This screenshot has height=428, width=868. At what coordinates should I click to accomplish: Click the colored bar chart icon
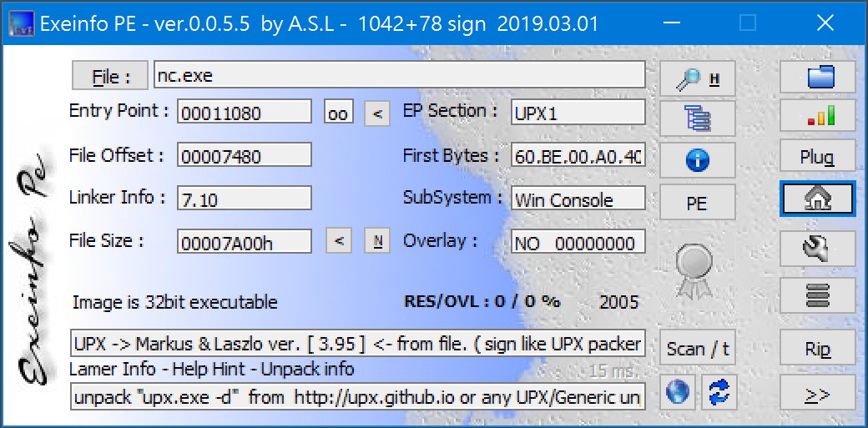point(818,116)
